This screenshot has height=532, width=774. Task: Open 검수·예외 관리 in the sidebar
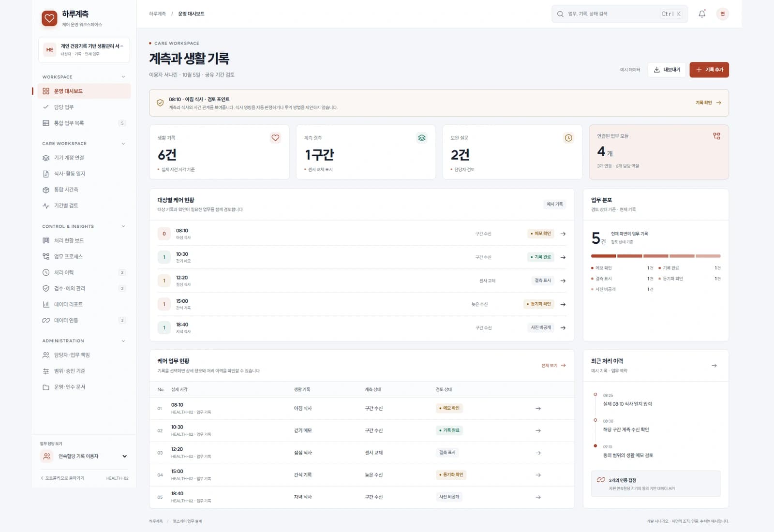click(x=84, y=288)
